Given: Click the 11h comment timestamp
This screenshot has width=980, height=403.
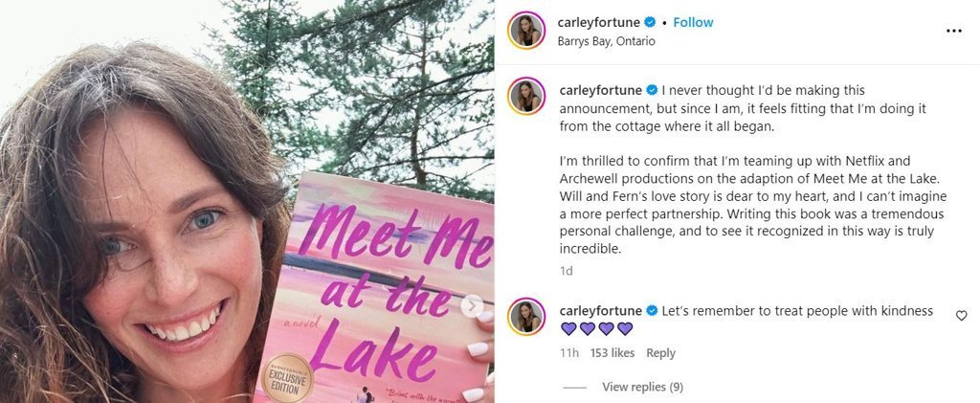Looking at the screenshot, I should tap(568, 353).
